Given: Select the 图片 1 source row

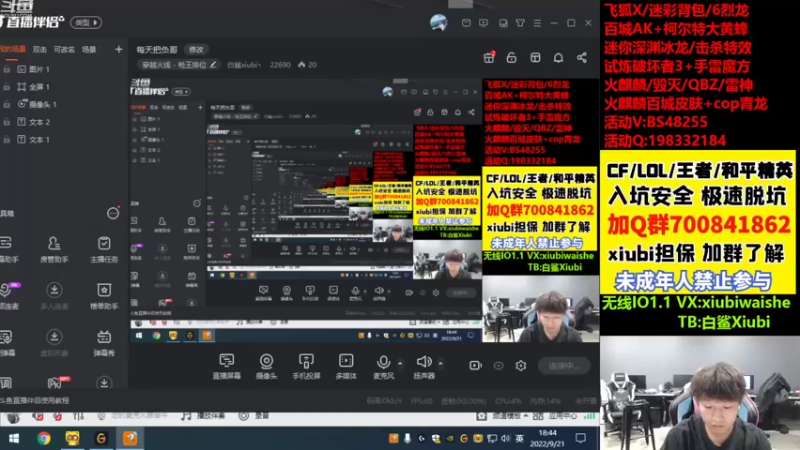Looking at the screenshot, I should 64,69.
